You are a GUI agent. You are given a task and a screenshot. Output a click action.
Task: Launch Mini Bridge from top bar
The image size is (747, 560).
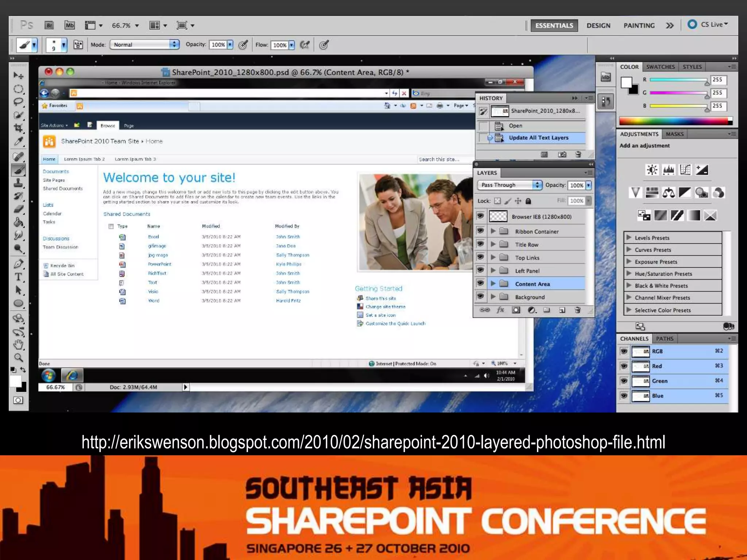[69, 25]
